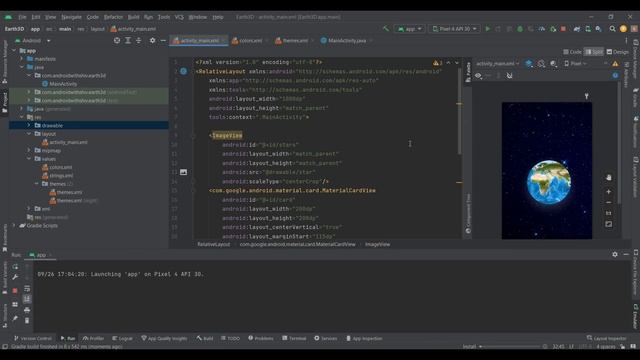
Task: Open the Profile app icon in the toolbar
Action: pyautogui.click(x=542, y=29)
